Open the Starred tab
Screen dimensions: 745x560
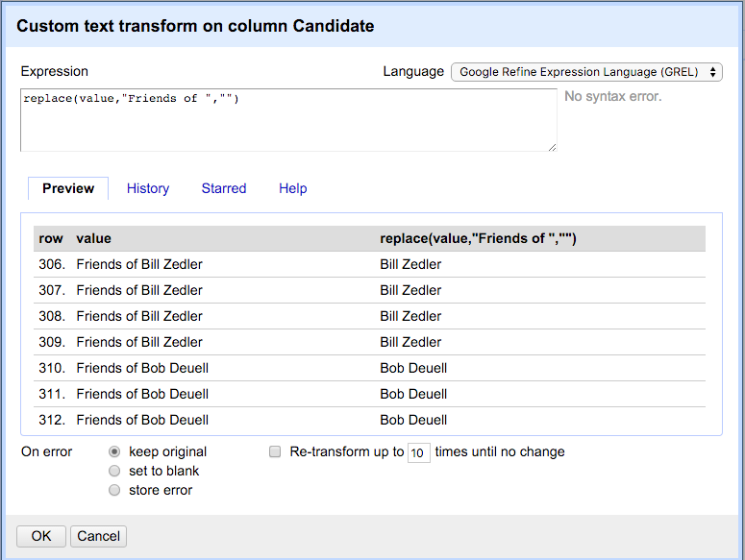(x=224, y=188)
